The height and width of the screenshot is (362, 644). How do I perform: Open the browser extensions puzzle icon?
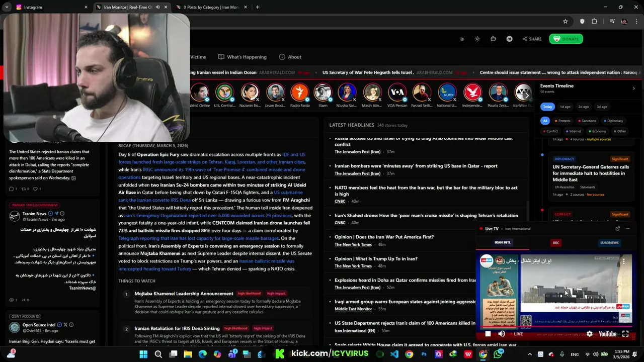(594, 21)
